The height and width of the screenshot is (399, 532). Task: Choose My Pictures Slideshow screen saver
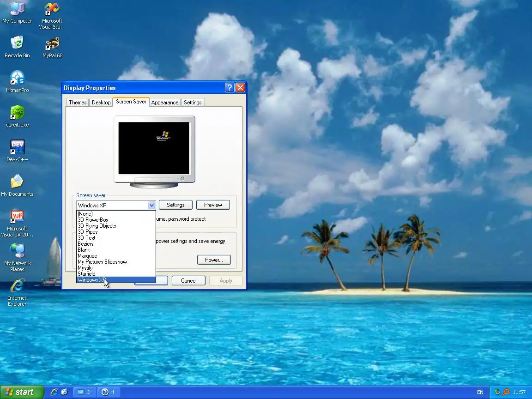pos(116,262)
